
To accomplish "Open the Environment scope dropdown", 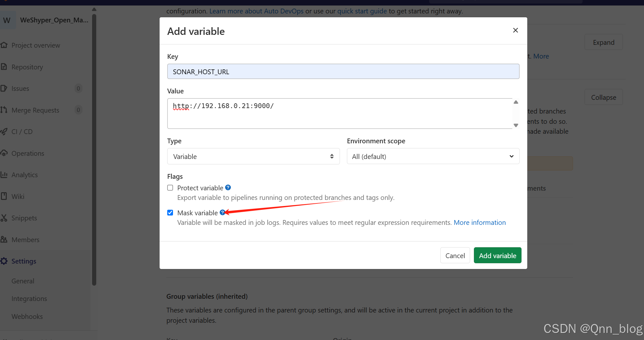I will (433, 156).
